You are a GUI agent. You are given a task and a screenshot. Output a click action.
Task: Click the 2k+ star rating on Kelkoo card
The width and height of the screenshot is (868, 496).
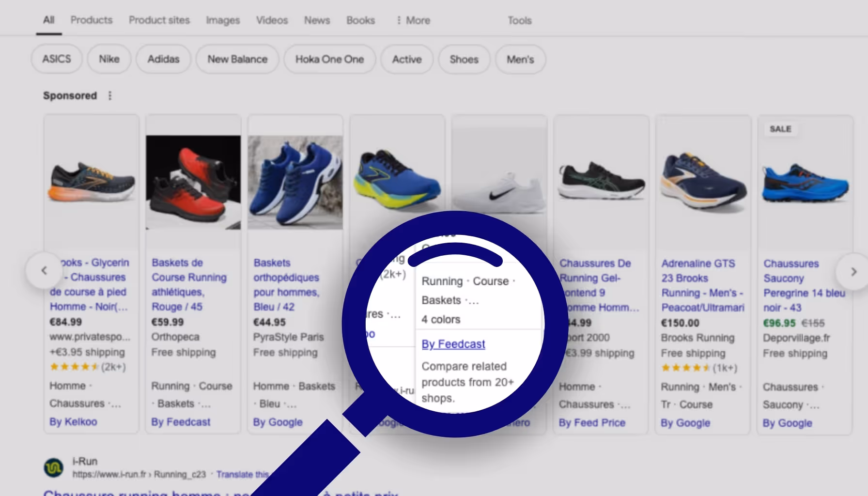click(88, 367)
